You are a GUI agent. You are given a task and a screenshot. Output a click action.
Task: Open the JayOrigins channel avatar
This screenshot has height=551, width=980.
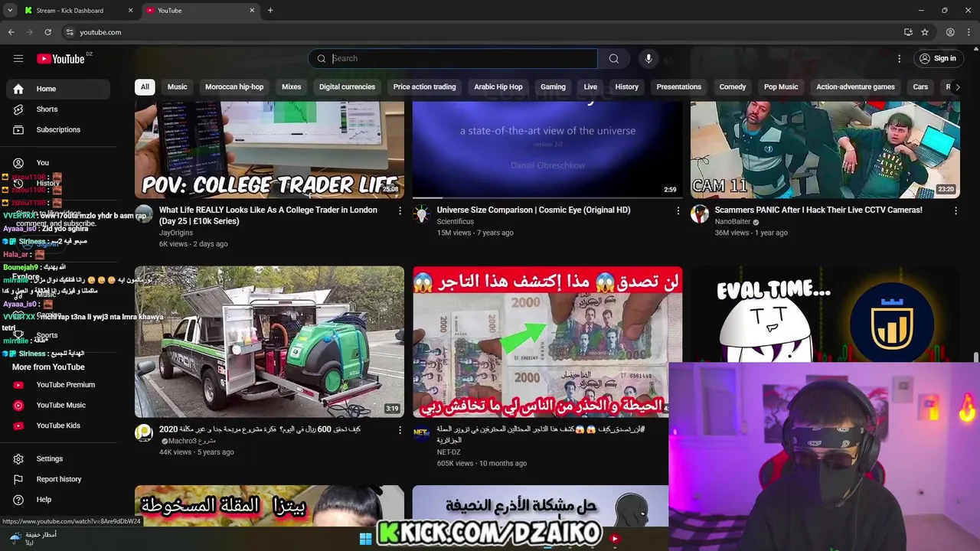point(144,214)
